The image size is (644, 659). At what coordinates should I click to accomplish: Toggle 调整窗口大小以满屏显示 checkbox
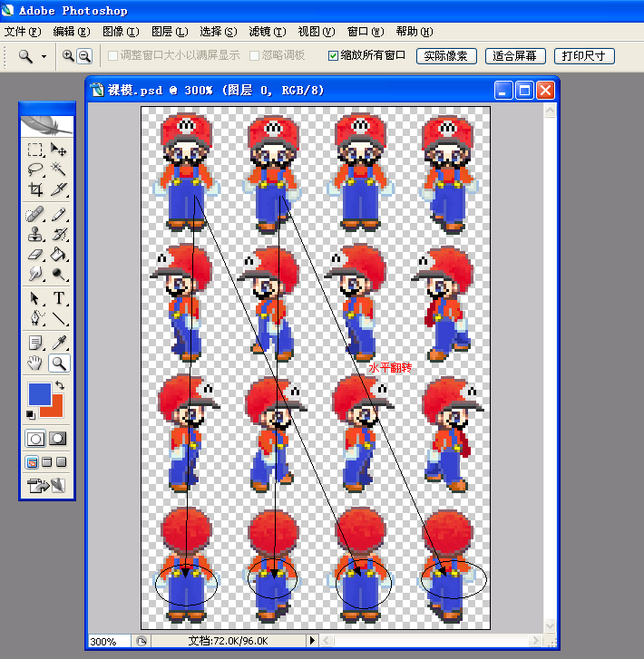112,55
